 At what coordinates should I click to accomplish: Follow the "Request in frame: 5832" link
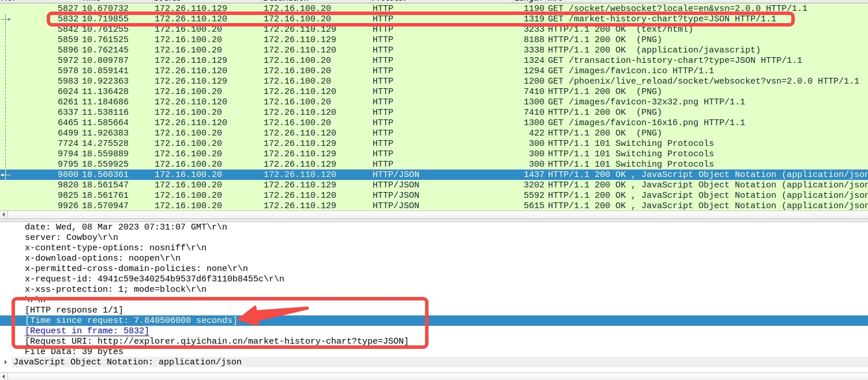point(87,330)
